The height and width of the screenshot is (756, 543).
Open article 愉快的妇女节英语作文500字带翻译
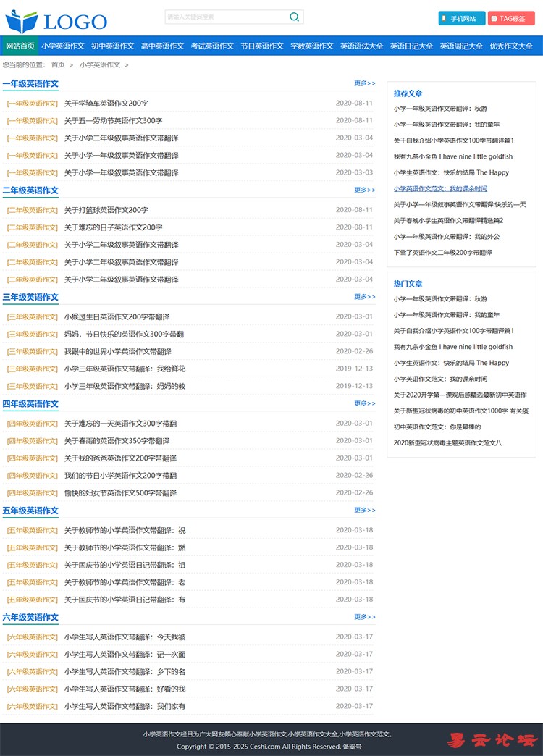click(x=121, y=493)
